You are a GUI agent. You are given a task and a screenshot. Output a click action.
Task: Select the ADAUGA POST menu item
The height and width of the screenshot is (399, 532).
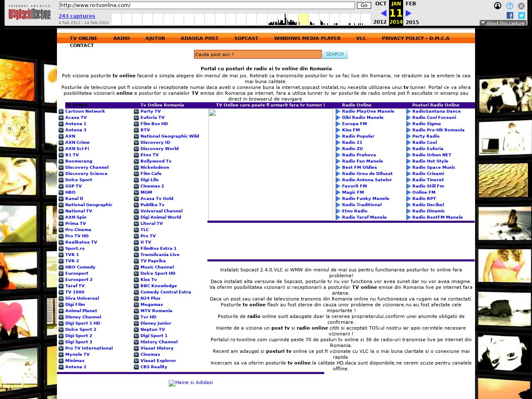(x=199, y=38)
